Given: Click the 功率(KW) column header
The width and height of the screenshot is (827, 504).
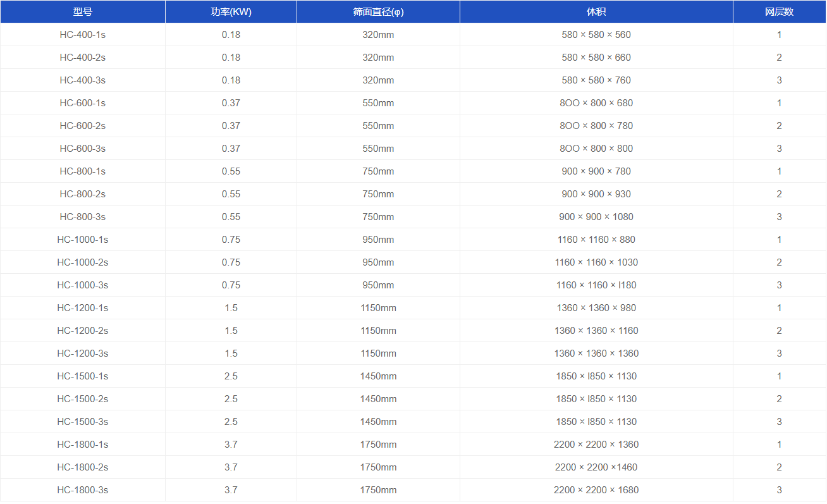Looking at the screenshot, I should pos(231,12).
